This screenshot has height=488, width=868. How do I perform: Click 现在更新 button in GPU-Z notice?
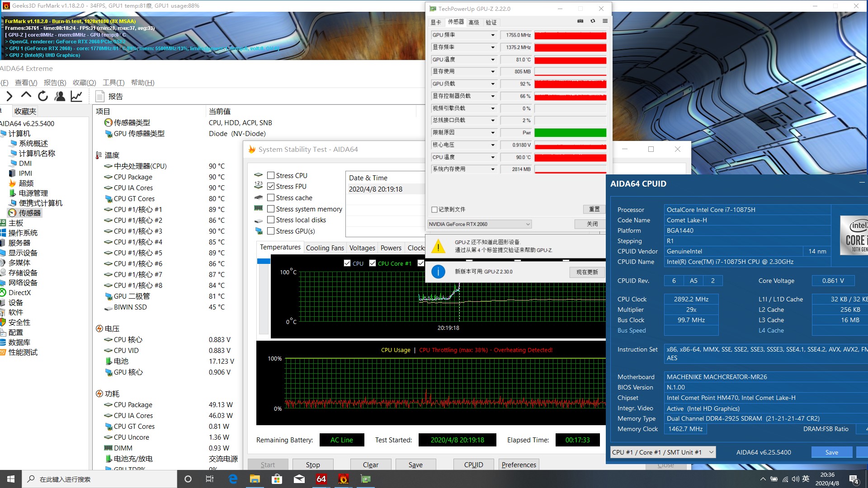(587, 272)
